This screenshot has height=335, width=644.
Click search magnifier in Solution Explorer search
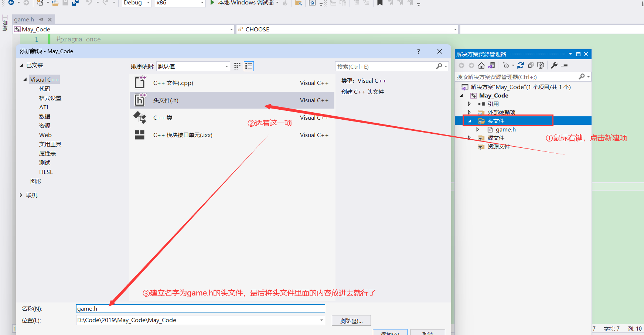point(582,76)
